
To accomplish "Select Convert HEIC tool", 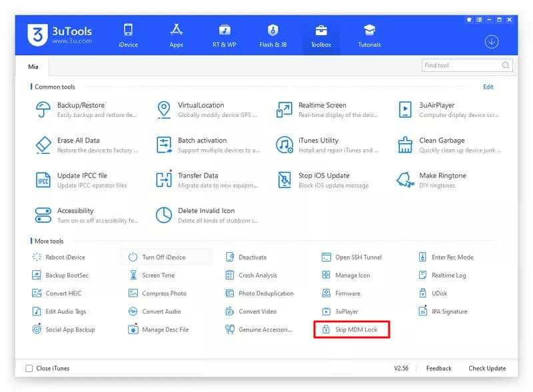I will [x=57, y=293].
